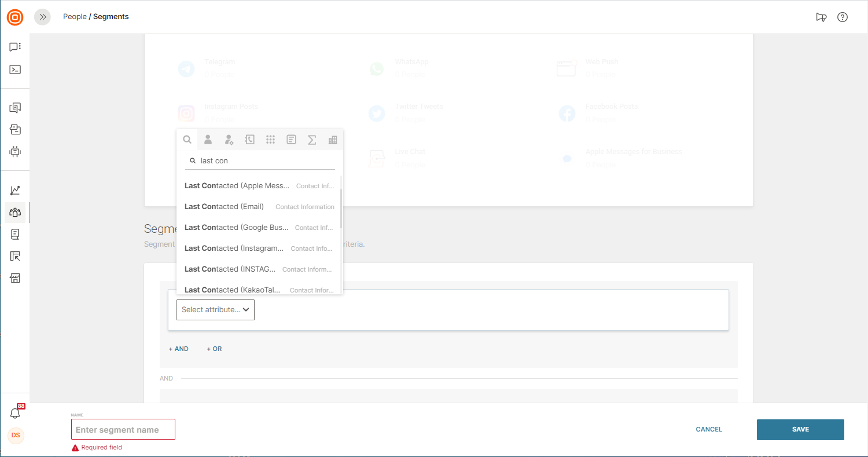Click the help question mark icon
This screenshot has width=868, height=457.
point(843,17)
